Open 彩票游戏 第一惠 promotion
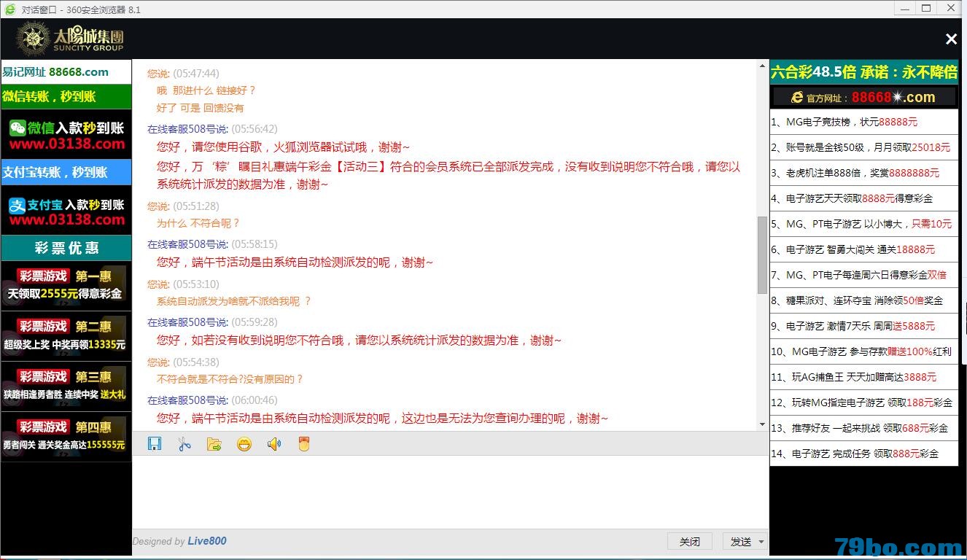967x560 pixels. tap(66, 286)
